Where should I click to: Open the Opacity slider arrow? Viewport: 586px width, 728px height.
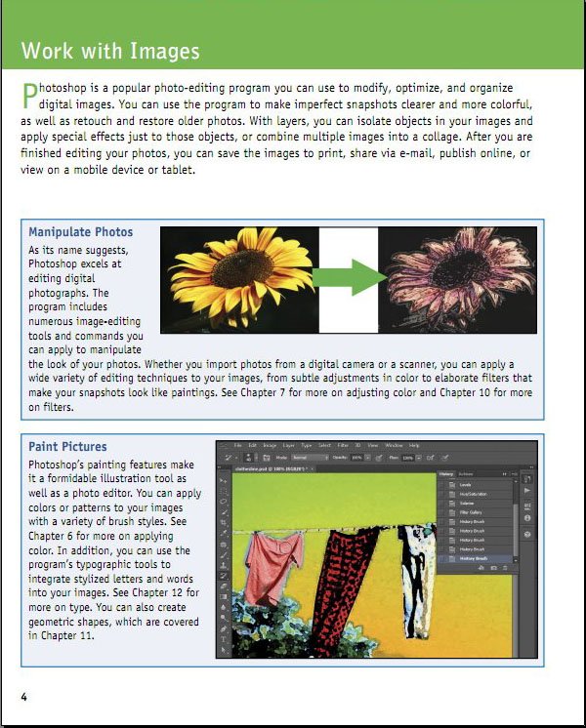[x=367, y=458]
